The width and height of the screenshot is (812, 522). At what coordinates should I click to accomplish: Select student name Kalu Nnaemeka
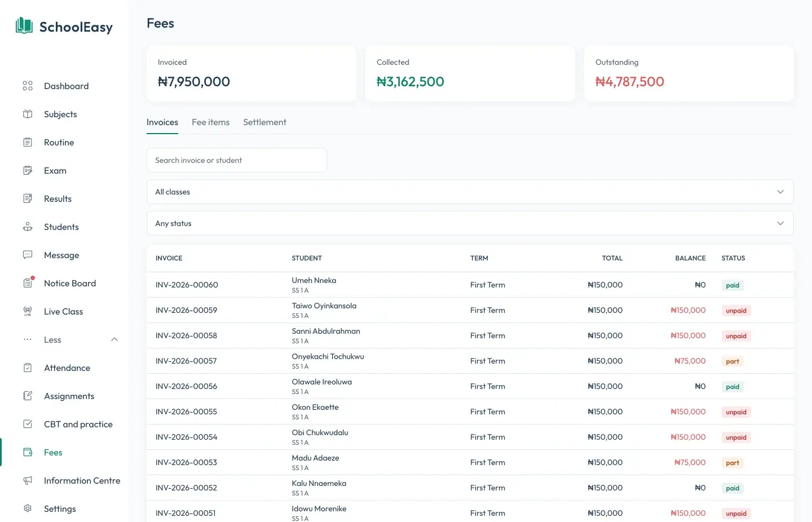point(319,483)
